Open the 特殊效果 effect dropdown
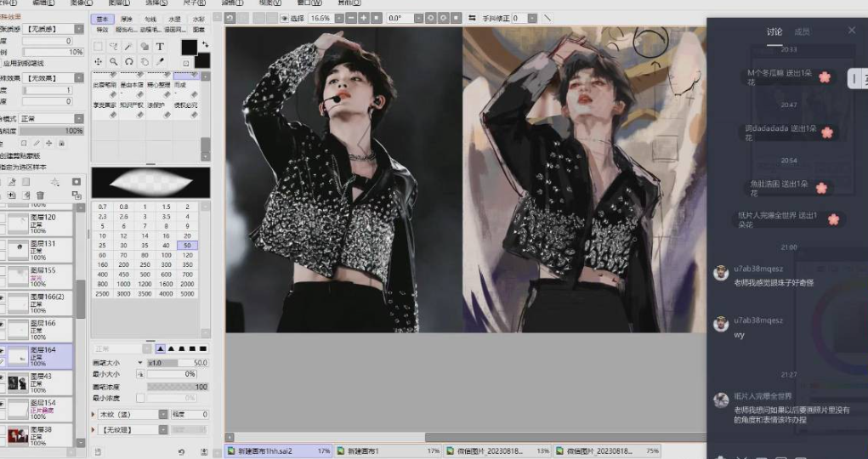 coord(78,78)
